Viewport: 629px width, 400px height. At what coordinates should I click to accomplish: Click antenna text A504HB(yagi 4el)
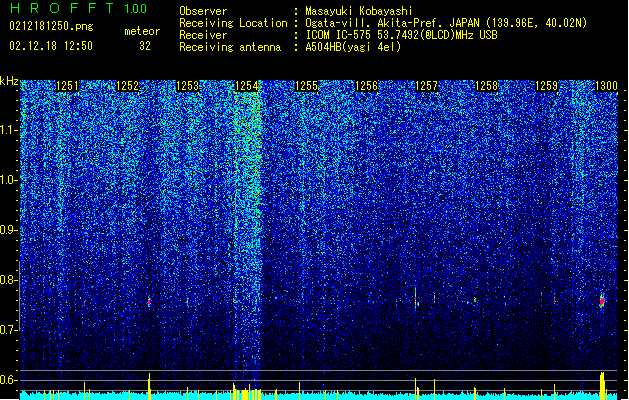(x=353, y=47)
